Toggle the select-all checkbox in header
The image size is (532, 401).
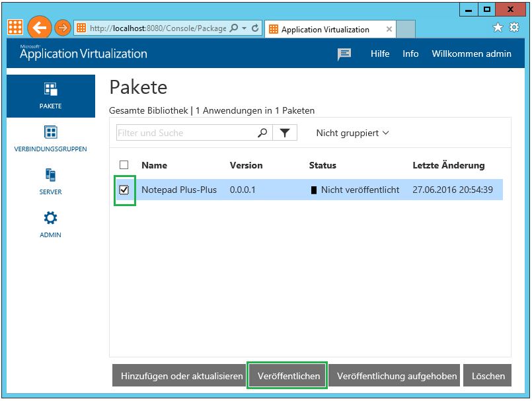(124, 165)
